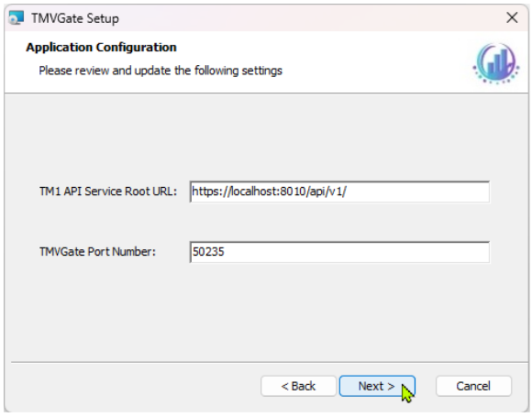Focus the TMVGate Port Number field
Viewport: 532px width, 417px height.
click(339, 252)
